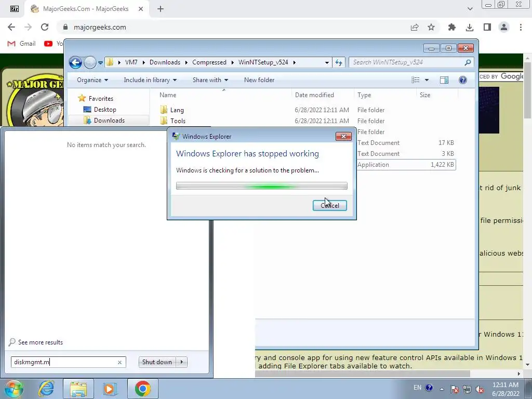
Task: Open Chrome three-dot menu
Action: [x=521, y=27]
